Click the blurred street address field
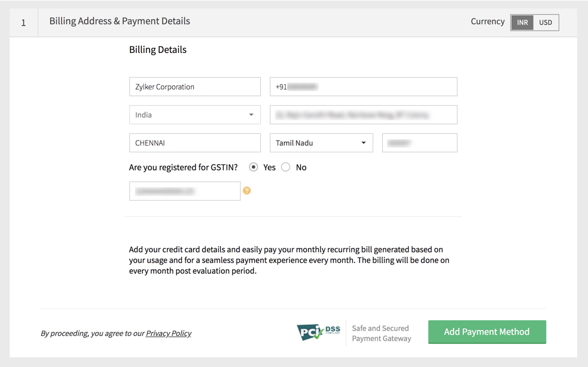The image size is (588, 367). 363,115
